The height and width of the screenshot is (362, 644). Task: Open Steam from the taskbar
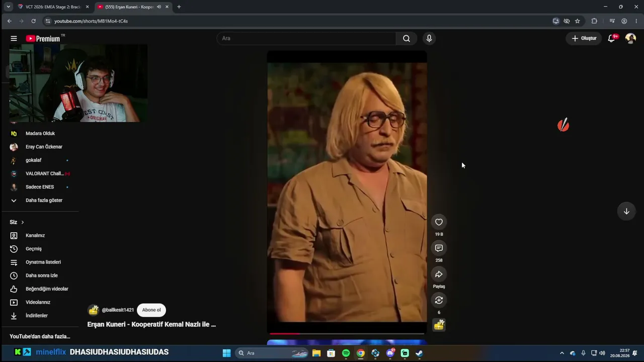[x=419, y=353]
